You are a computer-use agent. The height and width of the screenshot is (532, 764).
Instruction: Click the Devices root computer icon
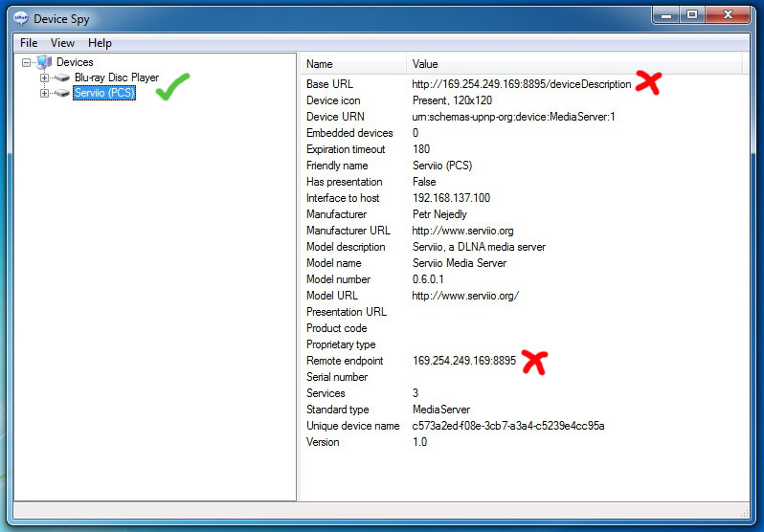point(44,62)
